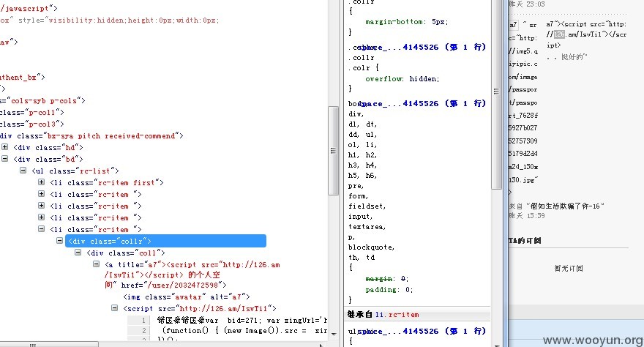Select the div class="bd" row
Image resolution: width=644 pixels, height=347 pixels.
pos(48,160)
